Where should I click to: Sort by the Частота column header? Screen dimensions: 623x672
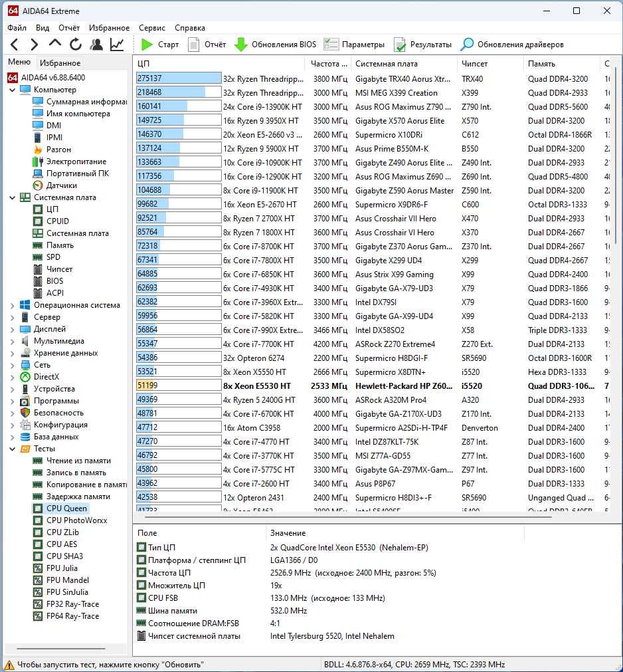[328, 63]
